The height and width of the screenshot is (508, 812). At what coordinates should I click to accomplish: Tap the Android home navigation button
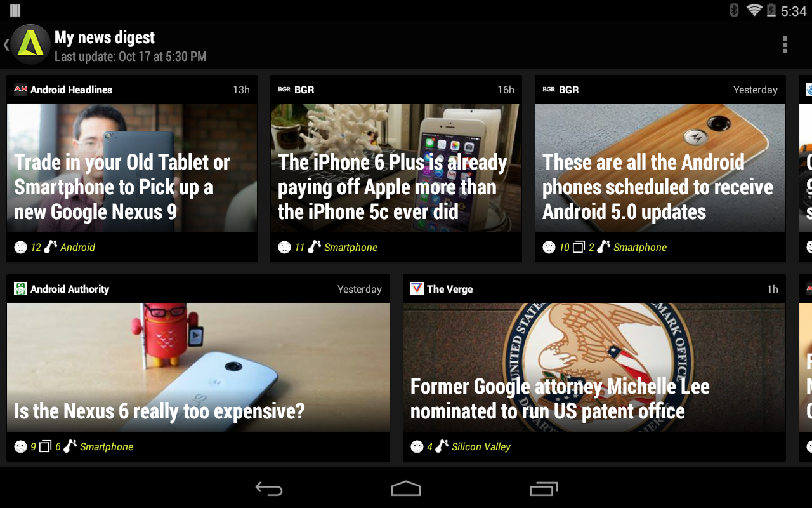click(x=406, y=488)
